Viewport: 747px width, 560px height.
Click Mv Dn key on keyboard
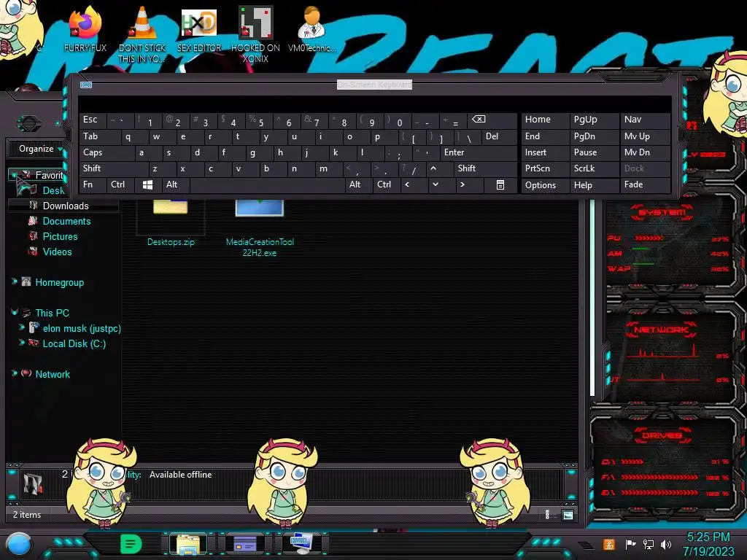tap(645, 153)
